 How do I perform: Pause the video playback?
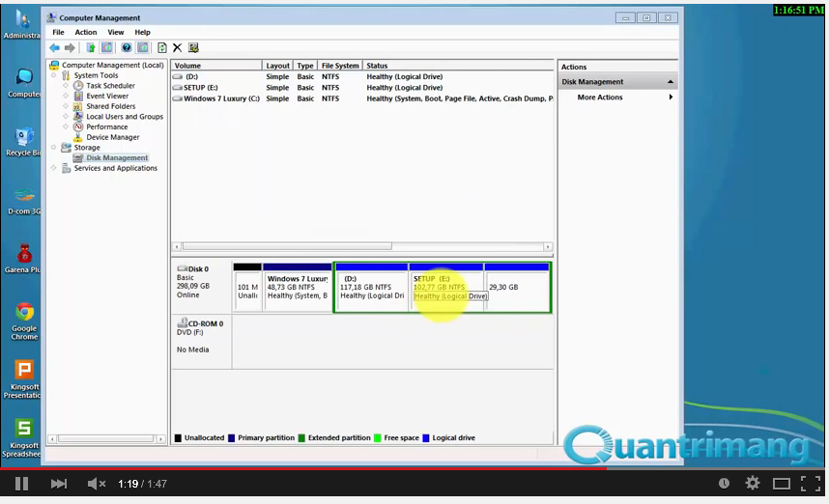pyautogui.click(x=21, y=483)
